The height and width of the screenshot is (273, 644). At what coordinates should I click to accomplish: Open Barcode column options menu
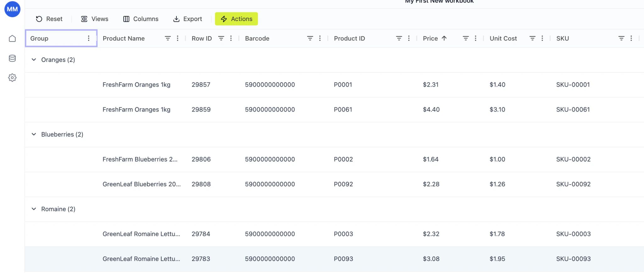(320, 38)
